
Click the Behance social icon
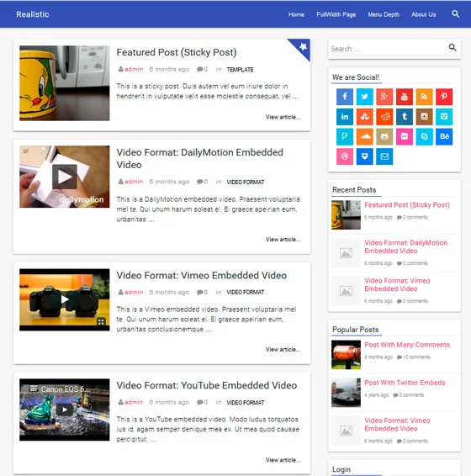[444, 136]
